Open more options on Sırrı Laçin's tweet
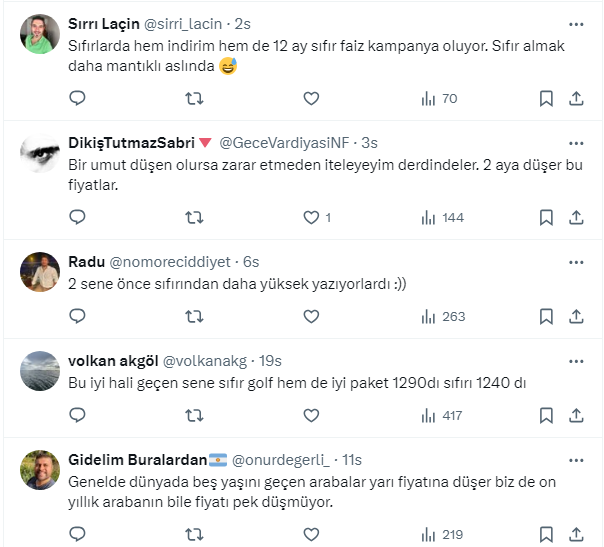This screenshot has height=547, width=604. pyautogui.click(x=576, y=23)
